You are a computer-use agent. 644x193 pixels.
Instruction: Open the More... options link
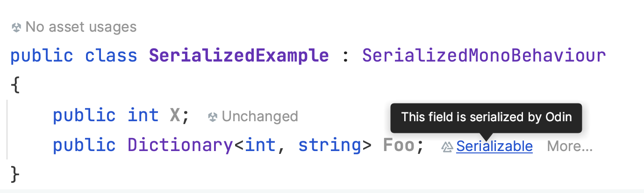570,146
